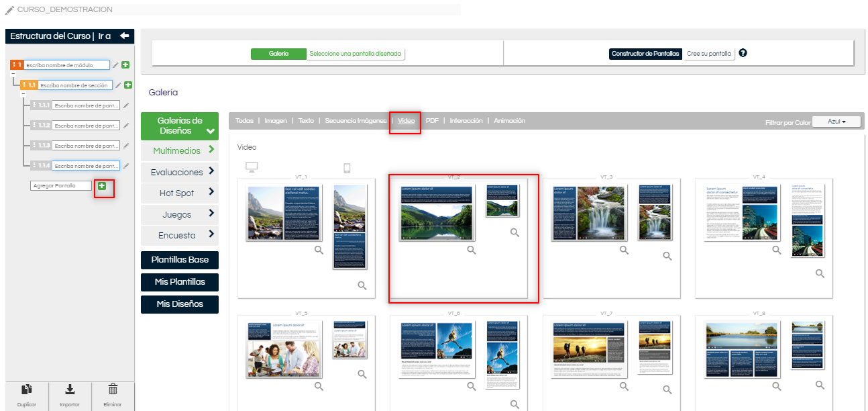Open Mis Diseños
The height and width of the screenshot is (411, 868).
180,304
